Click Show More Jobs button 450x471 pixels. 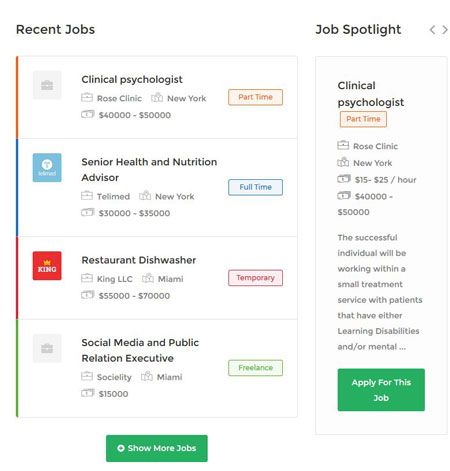click(x=157, y=448)
